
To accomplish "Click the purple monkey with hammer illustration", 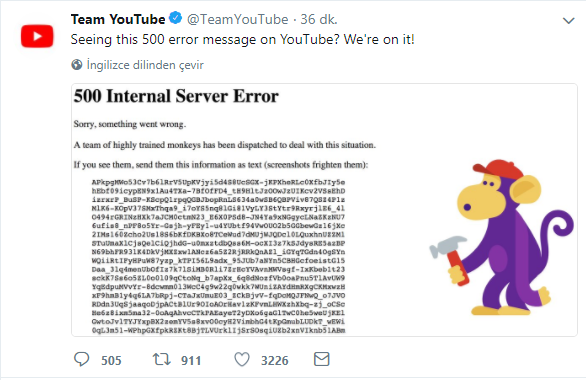I will tap(502, 238).
